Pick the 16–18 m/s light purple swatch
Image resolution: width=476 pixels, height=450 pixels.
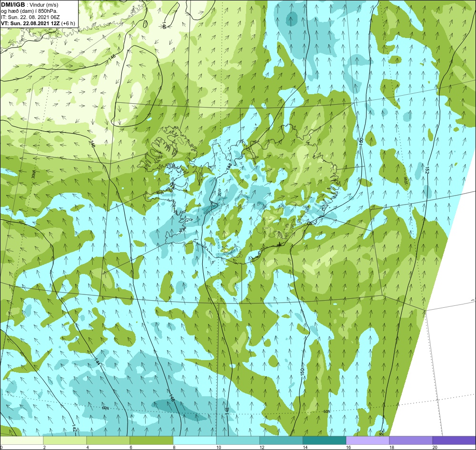[x=367, y=440]
